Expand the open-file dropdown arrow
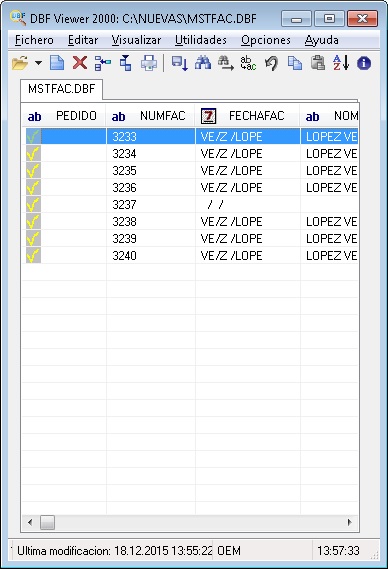This screenshot has width=388, height=569. click(38, 63)
